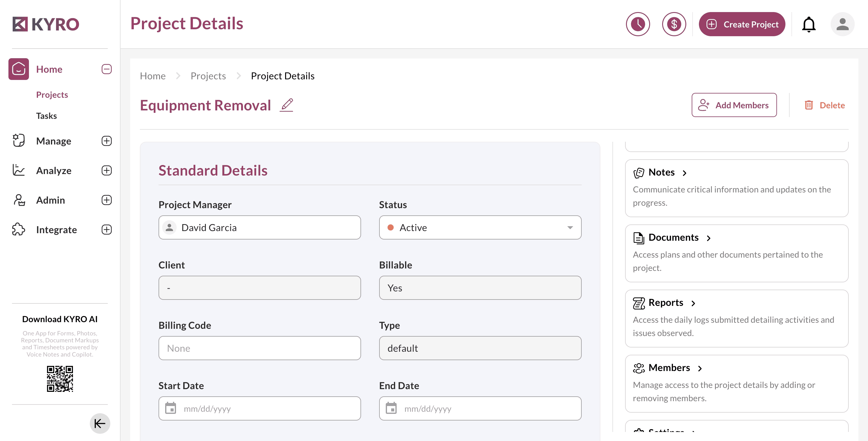868x441 pixels.
Task: Expand the Integrate menu section
Action: (106, 230)
